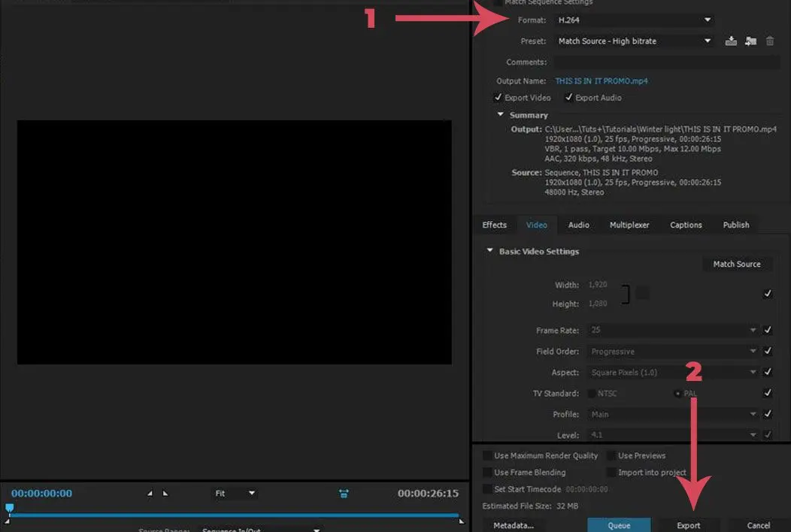Screen dimensions: 791x532
Task: Switch to the Audio tab
Action: tap(579, 225)
